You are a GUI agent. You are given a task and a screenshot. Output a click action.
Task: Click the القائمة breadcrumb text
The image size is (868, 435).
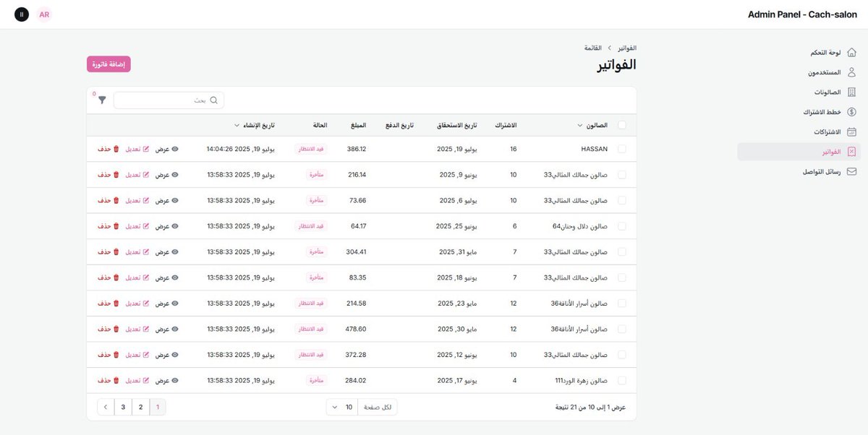(x=593, y=48)
